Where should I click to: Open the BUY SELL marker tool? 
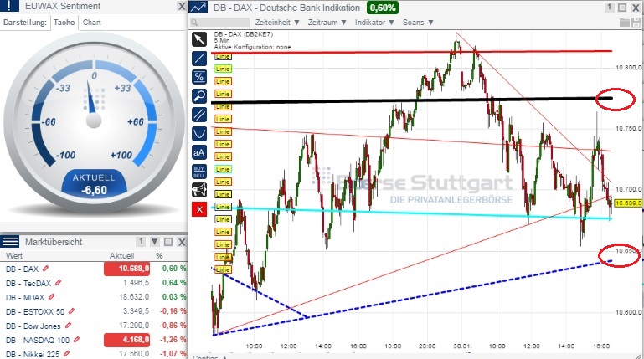(199, 172)
